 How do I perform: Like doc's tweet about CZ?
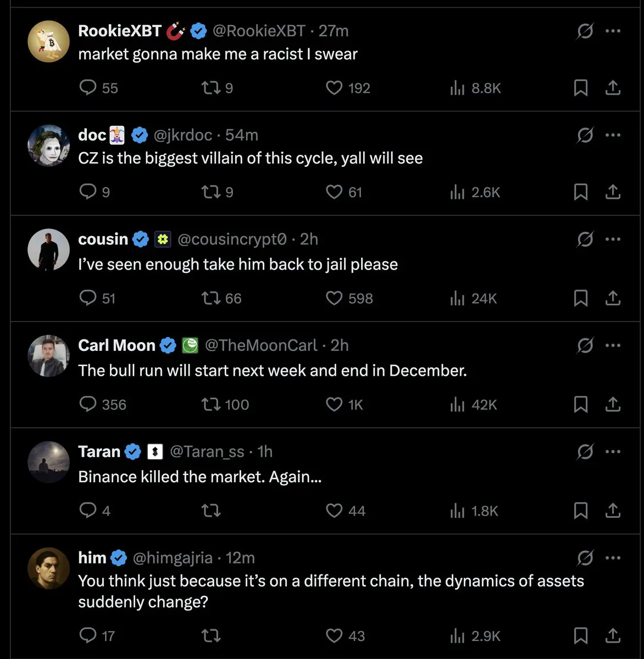(x=334, y=192)
